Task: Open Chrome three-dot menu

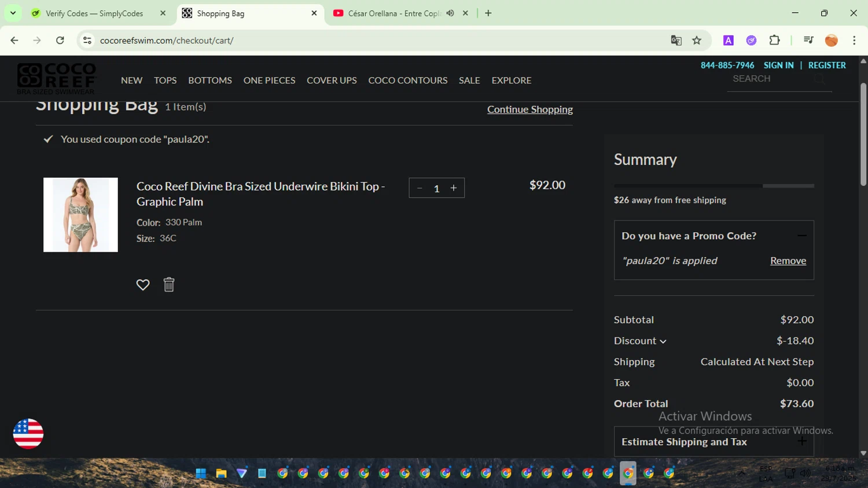Action: coord(854,41)
